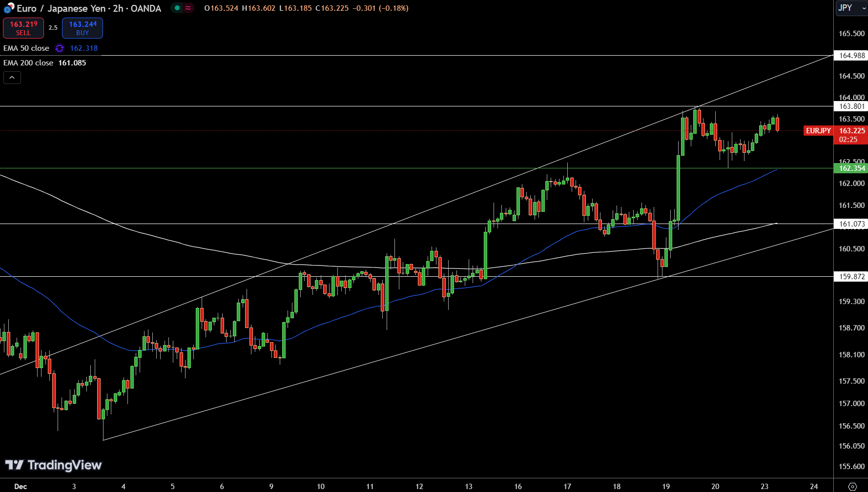Collapse the indicator legend with the chevron
The width and height of the screenshot is (868, 492).
click(x=12, y=78)
